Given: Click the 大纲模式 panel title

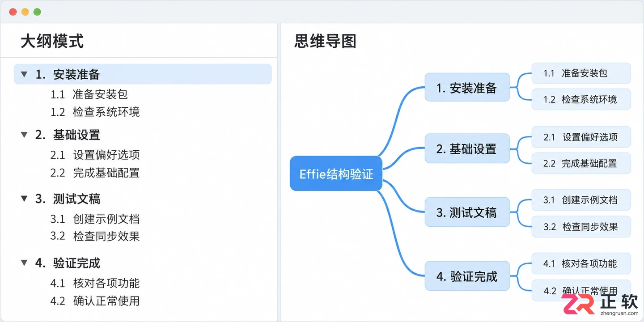Looking at the screenshot, I should click(52, 42).
